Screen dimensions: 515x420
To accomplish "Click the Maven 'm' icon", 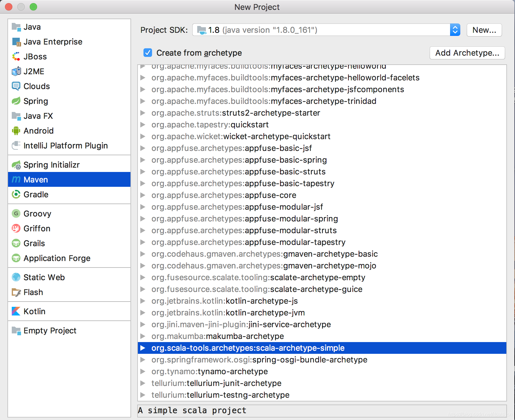I will click(x=16, y=180).
